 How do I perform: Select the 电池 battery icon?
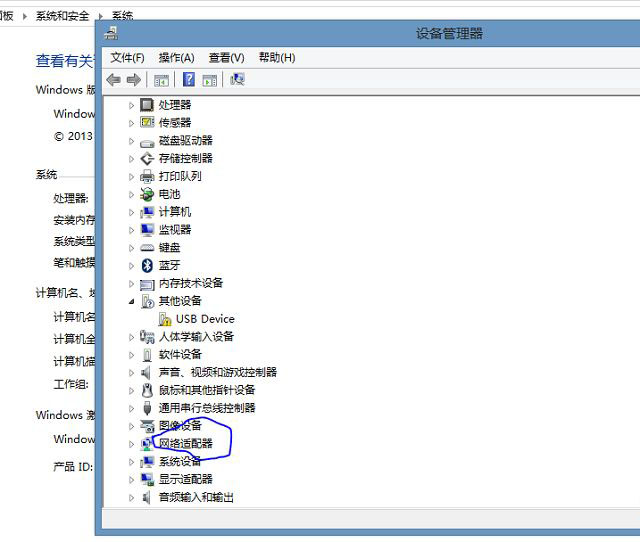(x=147, y=194)
